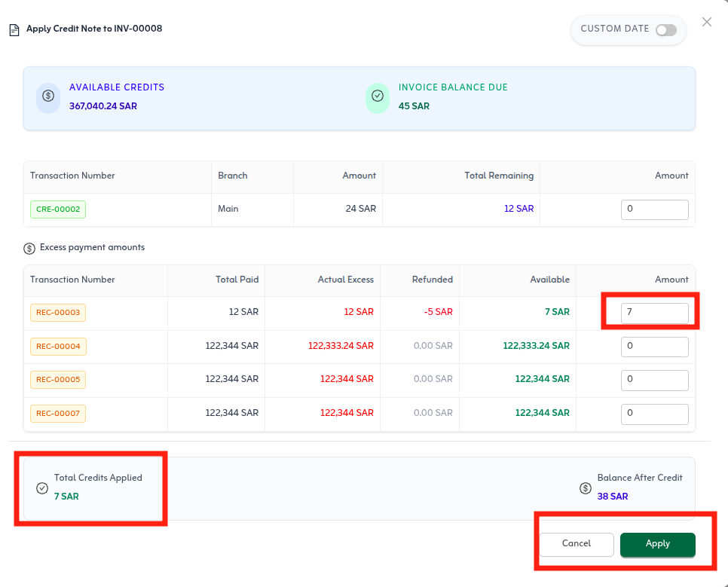Open receipt REC-00007 tag

[x=58, y=414]
